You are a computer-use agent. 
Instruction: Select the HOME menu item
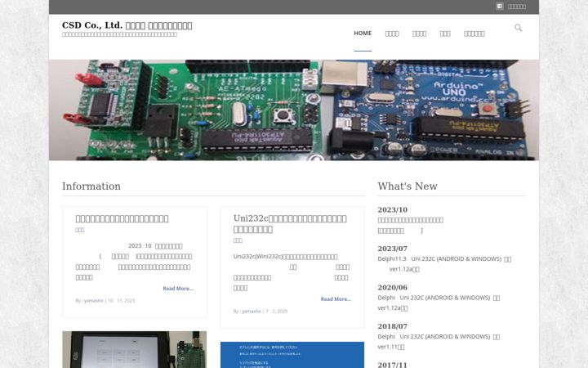[x=363, y=33]
